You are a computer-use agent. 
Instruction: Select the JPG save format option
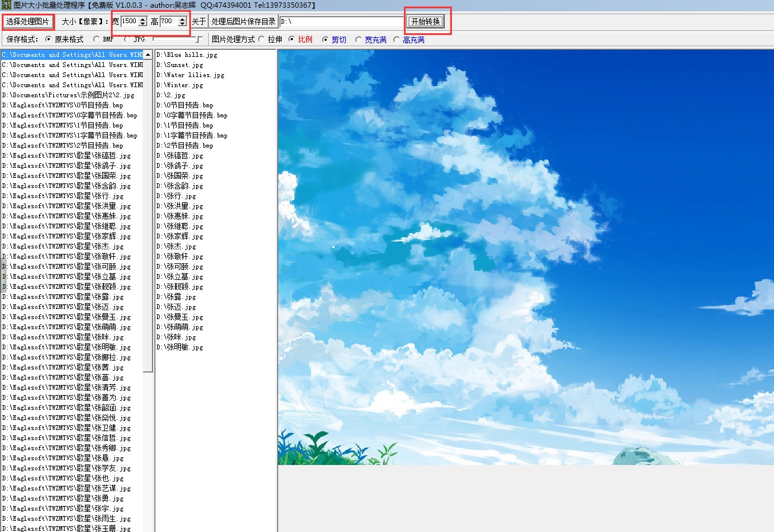(135, 40)
